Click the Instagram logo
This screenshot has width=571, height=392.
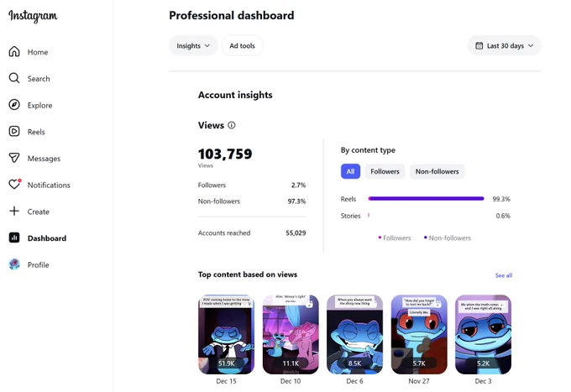tap(33, 16)
